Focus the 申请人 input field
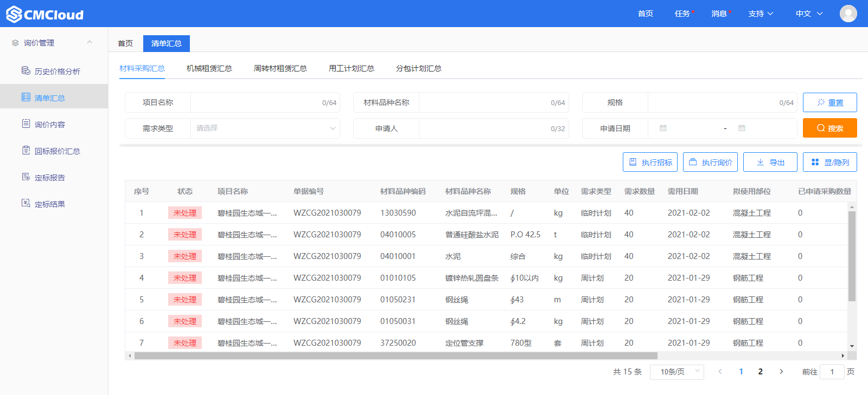This screenshot has width=868, height=395. click(494, 128)
